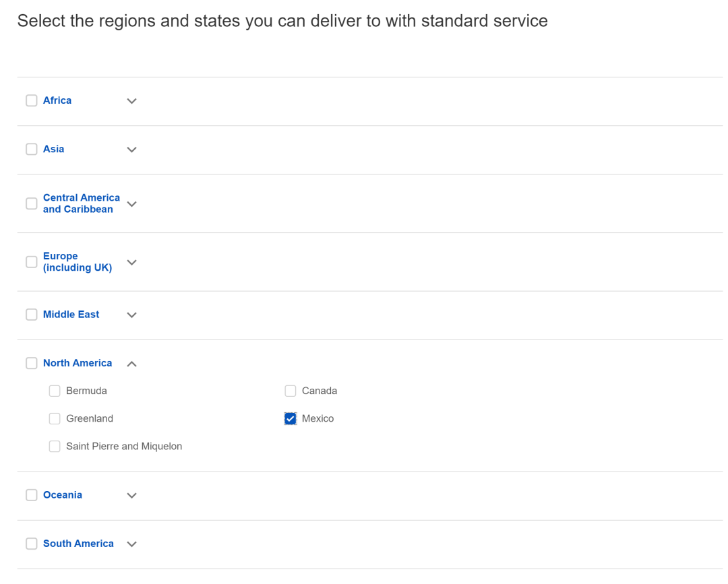The image size is (728, 584).
Task: Expand the Oceania region chevron
Action: (x=131, y=495)
